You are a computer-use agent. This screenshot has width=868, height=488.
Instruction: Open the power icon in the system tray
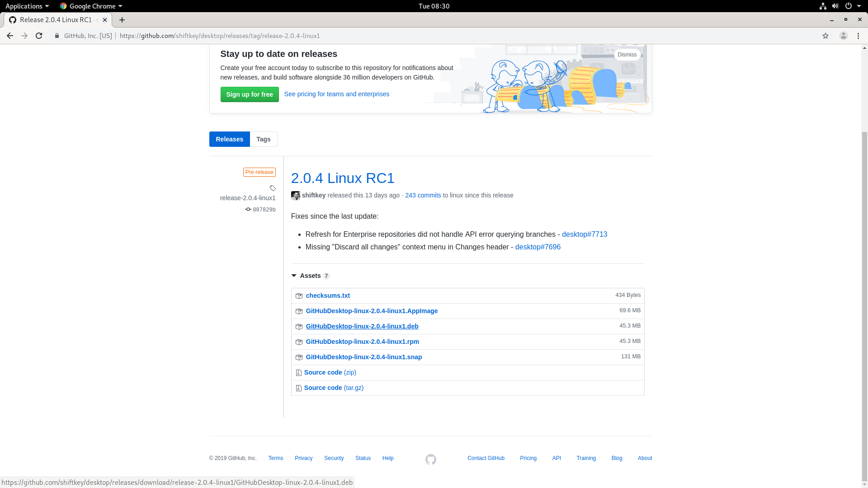pos(849,6)
